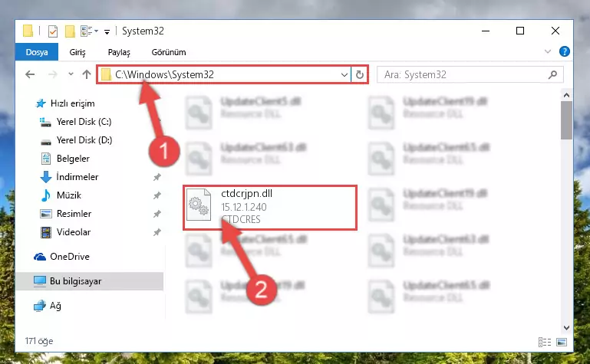The image size is (590, 364).
Task: Open the Paylaş tab
Action: (119, 52)
